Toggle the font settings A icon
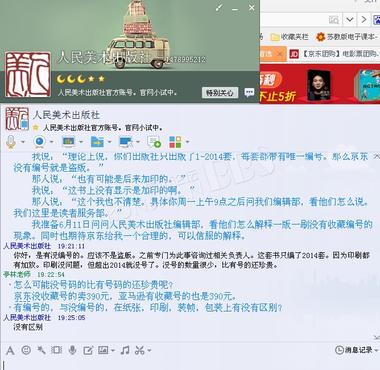The height and width of the screenshot is (370, 380). 10,350
